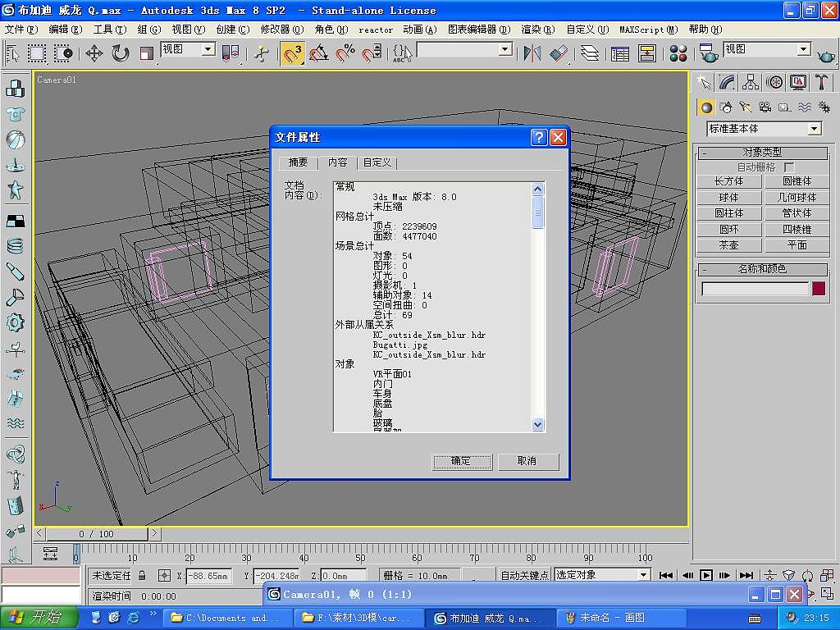Open the Hierarchy command panel
This screenshot has height=630, width=840.
pos(751,82)
